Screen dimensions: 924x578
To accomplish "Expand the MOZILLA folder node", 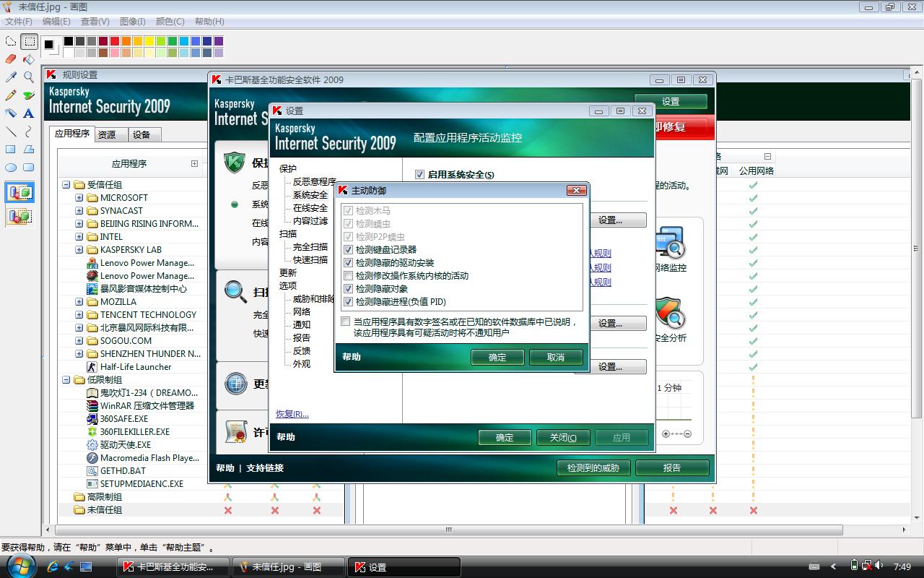I will click(x=79, y=302).
